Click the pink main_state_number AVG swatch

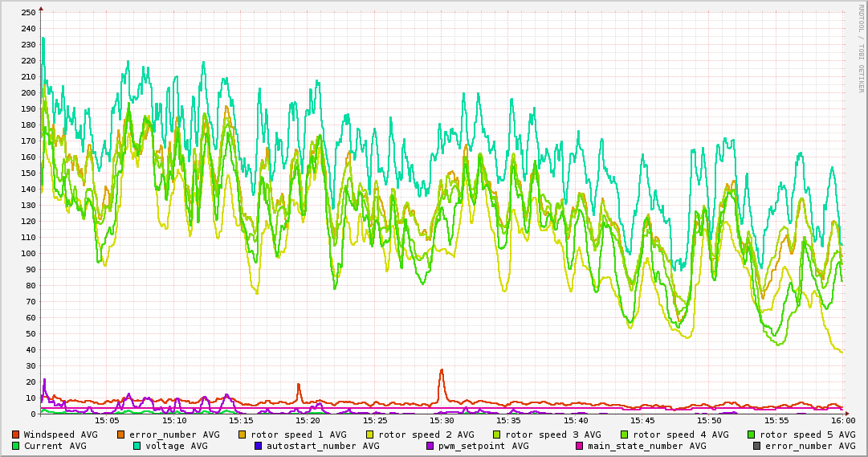[580, 446]
